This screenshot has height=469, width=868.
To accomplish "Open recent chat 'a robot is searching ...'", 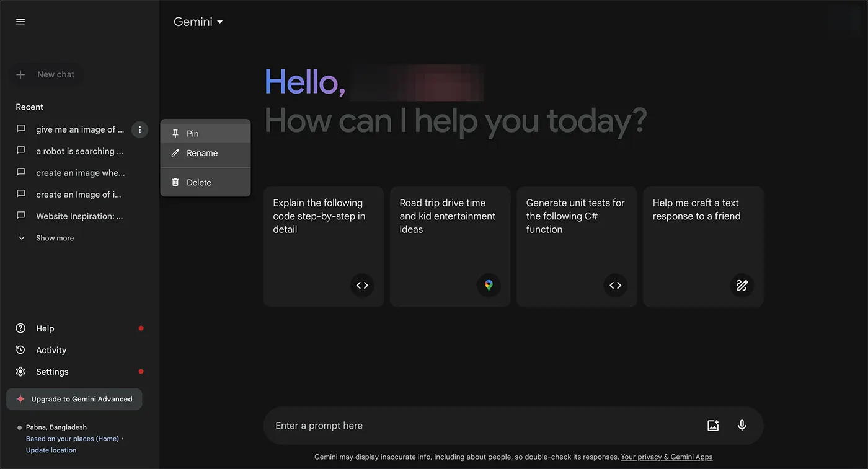I will click(x=79, y=151).
